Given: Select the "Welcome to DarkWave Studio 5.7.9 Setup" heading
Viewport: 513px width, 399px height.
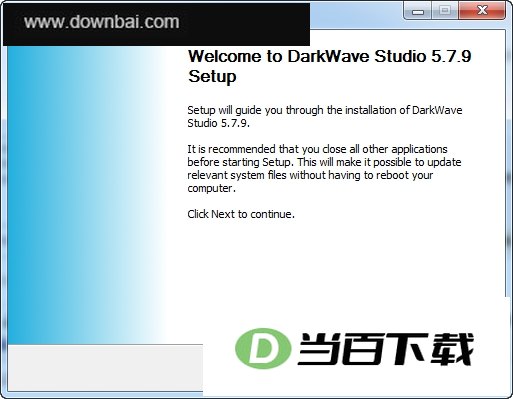Looking at the screenshot, I should pos(329,66).
